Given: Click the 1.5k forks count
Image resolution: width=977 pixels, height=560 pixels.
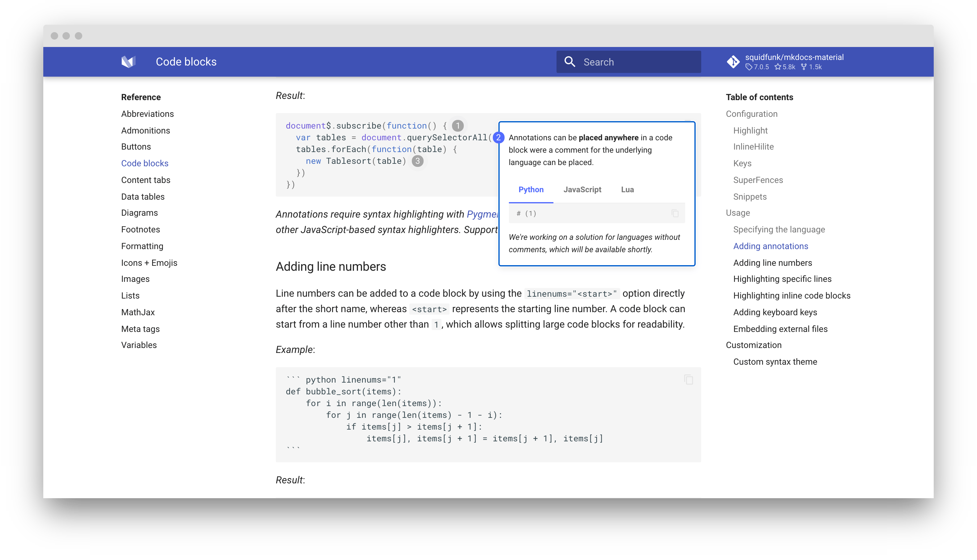Looking at the screenshot, I should pos(811,67).
